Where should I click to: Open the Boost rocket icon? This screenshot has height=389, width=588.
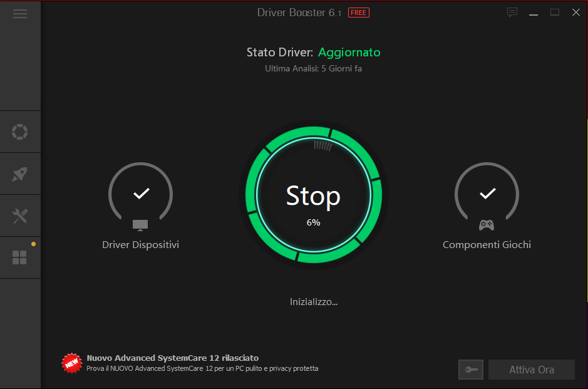20,174
